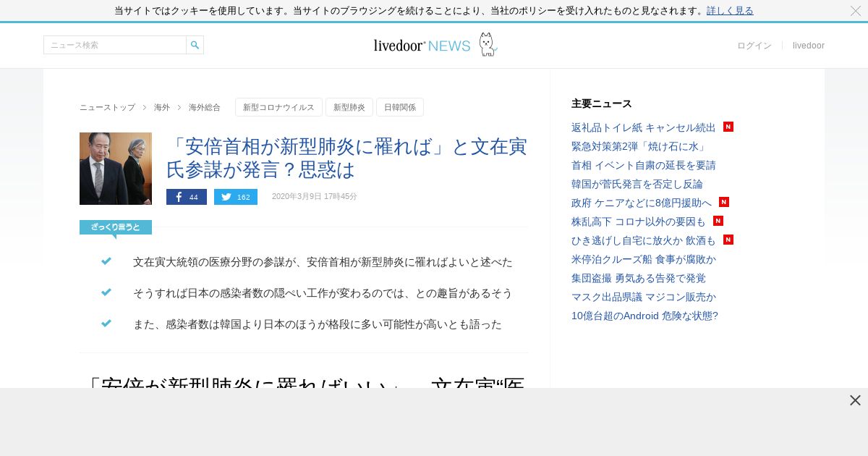Open the article thumbnail photo
This screenshot has height=456, width=868.
pyautogui.click(x=116, y=169)
